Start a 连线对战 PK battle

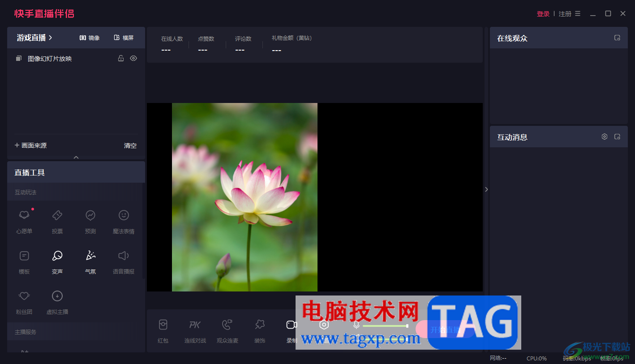pos(195,331)
